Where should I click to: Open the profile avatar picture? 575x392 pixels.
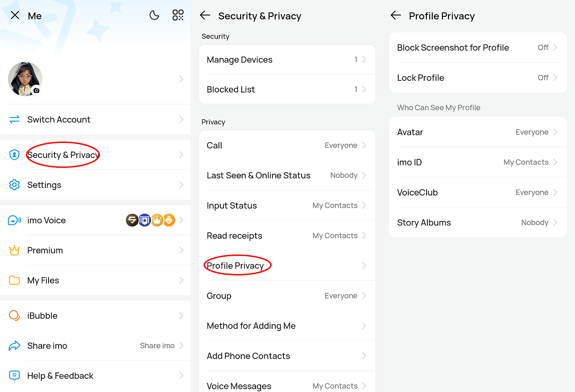click(25, 79)
